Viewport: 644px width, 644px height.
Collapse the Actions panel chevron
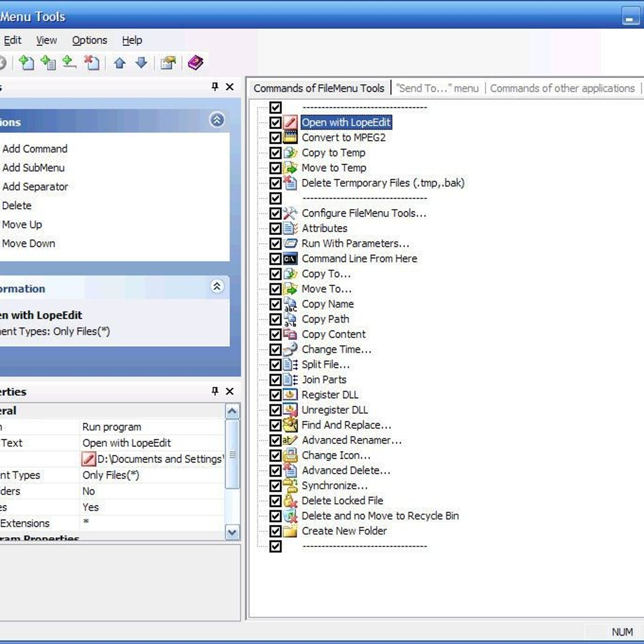217,121
